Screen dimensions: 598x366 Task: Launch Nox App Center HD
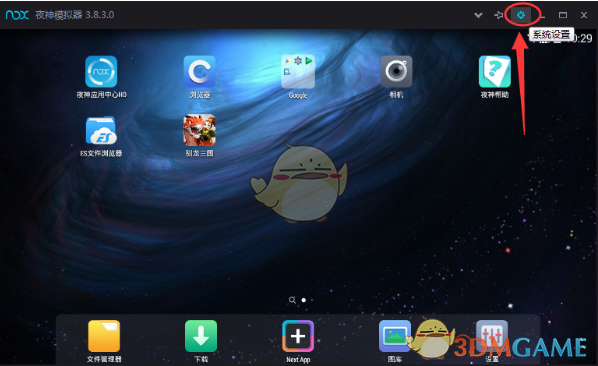point(101,72)
